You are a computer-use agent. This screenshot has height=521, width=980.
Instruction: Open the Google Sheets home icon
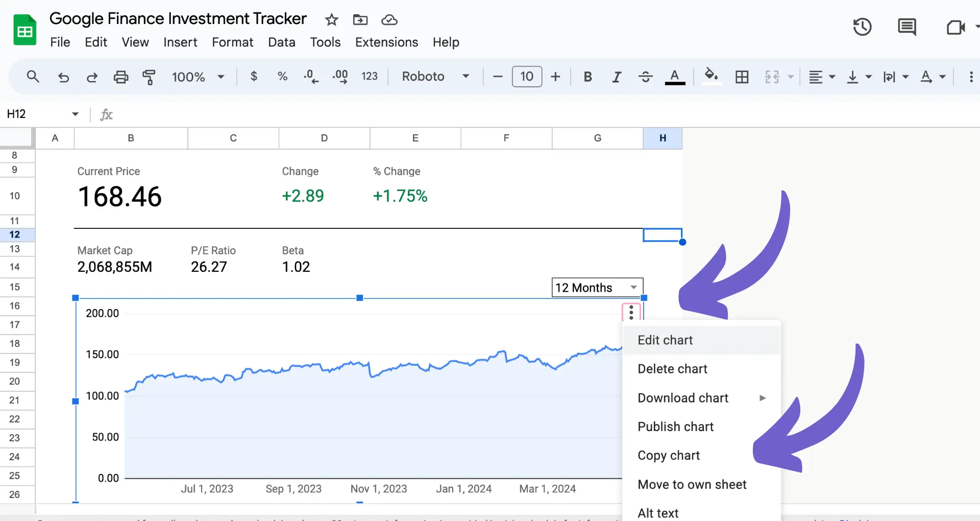(x=24, y=30)
